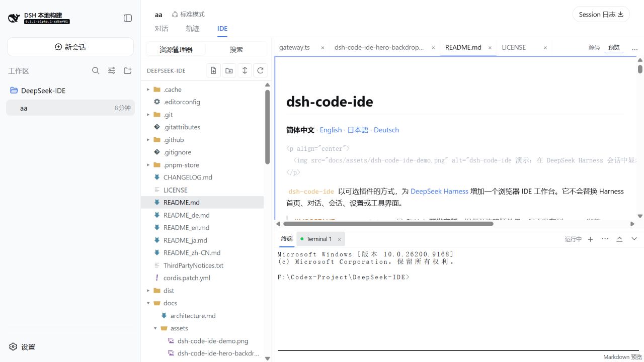The image size is (644, 362).
Task: Open workspace filter settings icon
Action: (112, 71)
